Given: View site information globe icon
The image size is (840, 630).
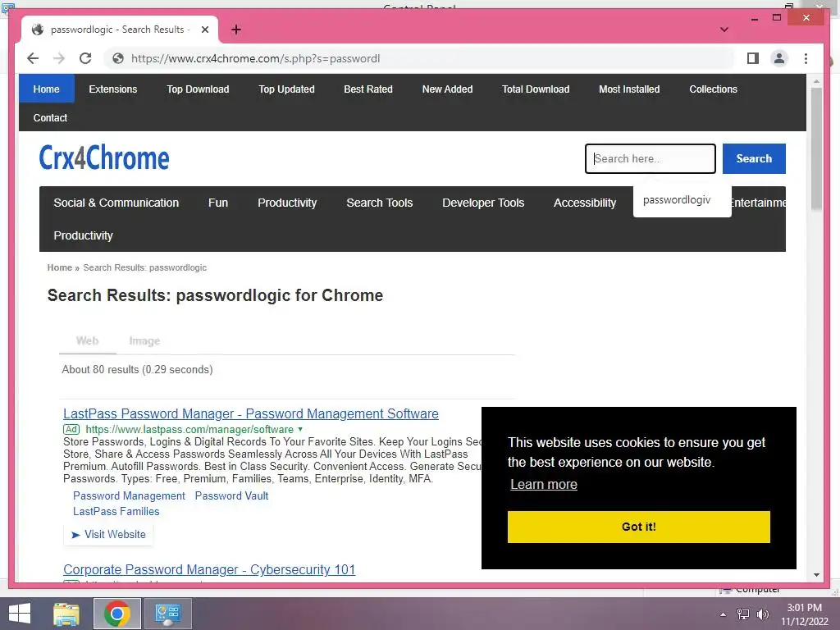Looking at the screenshot, I should (x=118, y=58).
